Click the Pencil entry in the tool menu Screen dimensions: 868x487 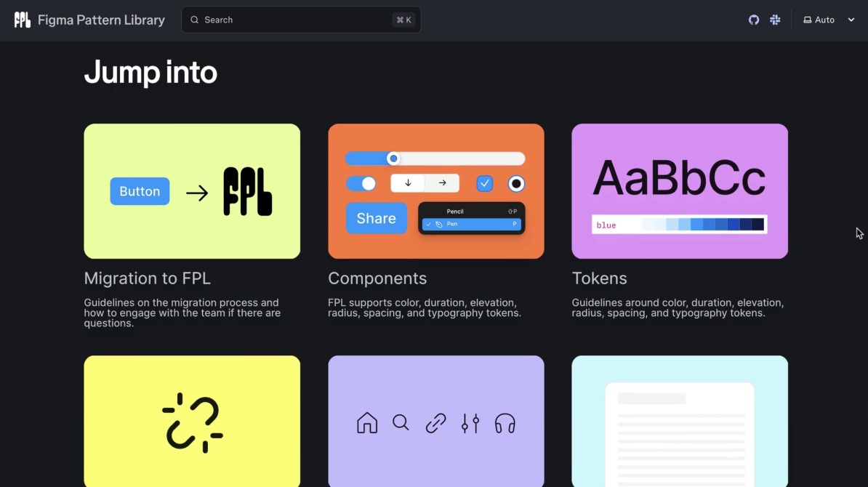coord(455,211)
